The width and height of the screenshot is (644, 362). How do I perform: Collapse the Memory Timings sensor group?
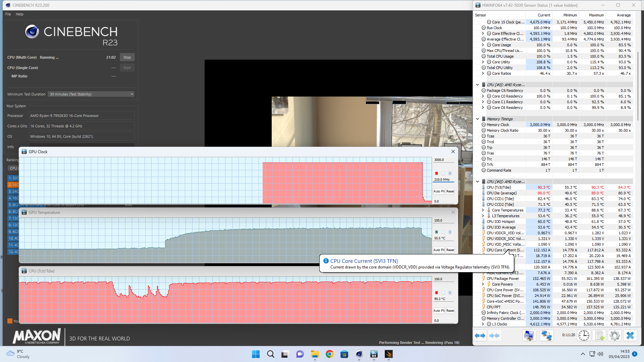tap(478, 119)
